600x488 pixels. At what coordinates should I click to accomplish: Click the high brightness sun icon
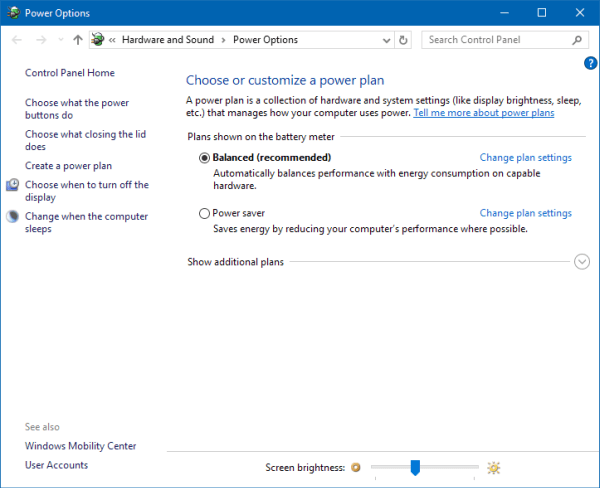pyautogui.click(x=493, y=467)
